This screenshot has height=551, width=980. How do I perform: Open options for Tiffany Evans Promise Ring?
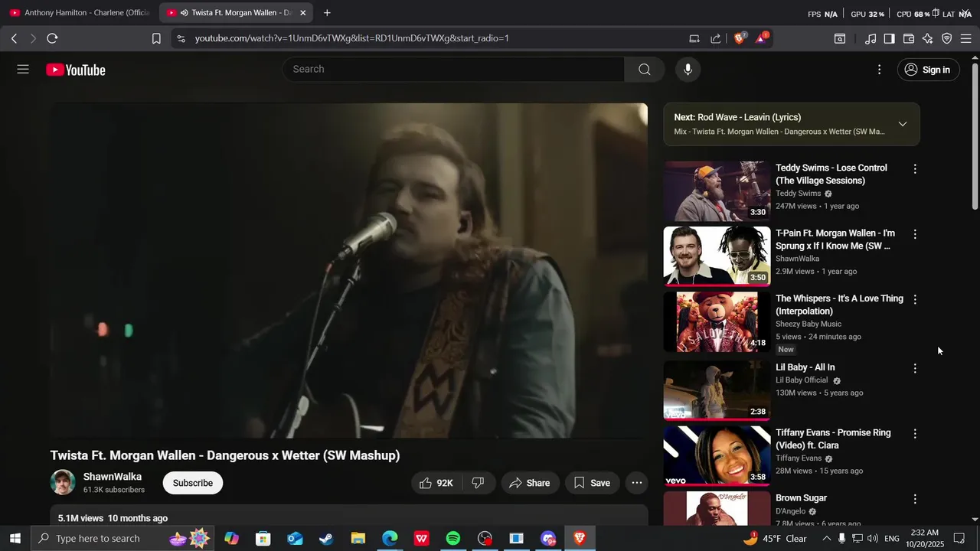(915, 433)
